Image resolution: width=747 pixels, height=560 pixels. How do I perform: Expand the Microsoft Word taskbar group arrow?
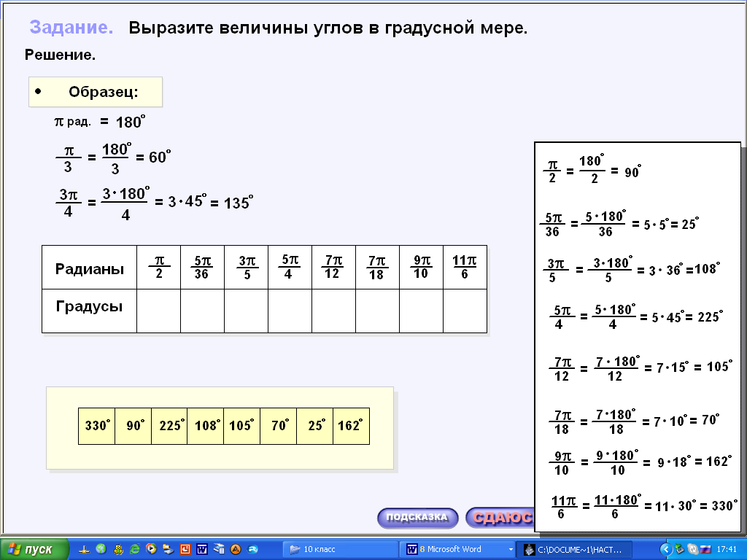(511, 550)
